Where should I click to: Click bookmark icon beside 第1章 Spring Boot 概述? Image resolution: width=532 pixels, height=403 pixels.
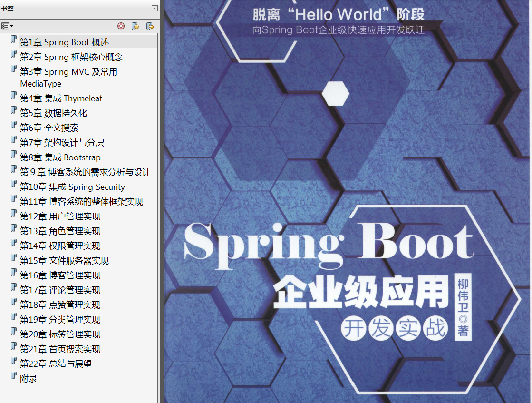click(14, 39)
